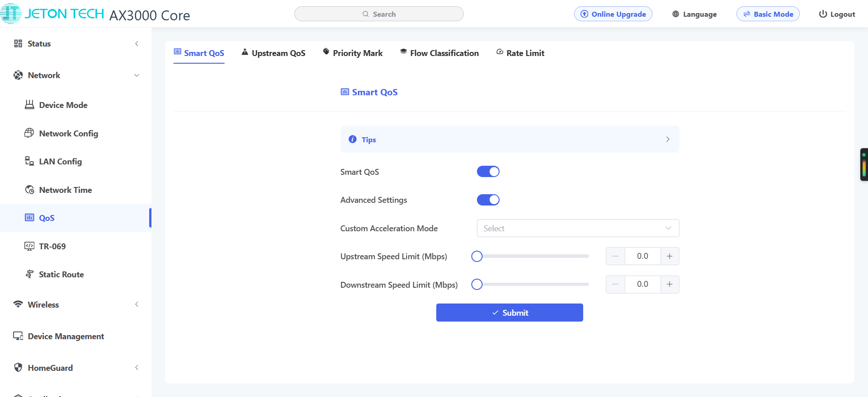The width and height of the screenshot is (868, 397).
Task: Click the Upstream Speed Limit value field
Action: (642, 256)
